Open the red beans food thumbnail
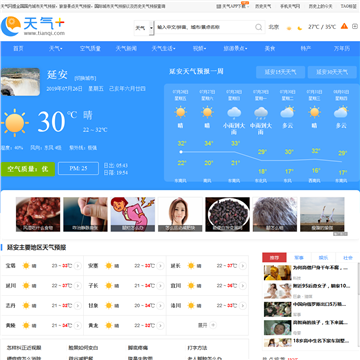Screen dimensions: 360x360 coord(38,214)
